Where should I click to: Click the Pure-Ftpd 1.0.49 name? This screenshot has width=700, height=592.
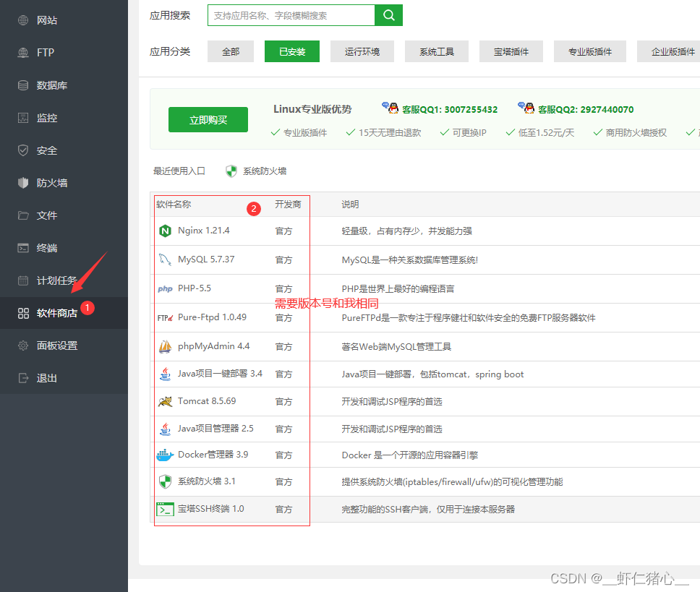[212, 317]
